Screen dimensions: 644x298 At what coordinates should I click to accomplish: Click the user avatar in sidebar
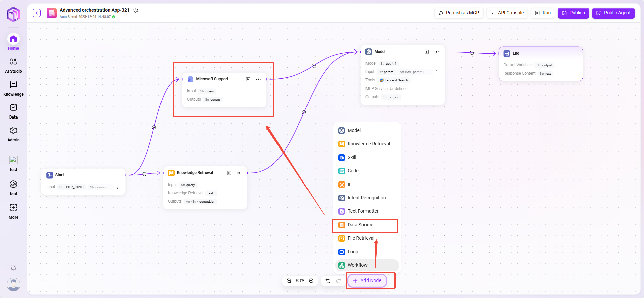click(x=13, y=285)
